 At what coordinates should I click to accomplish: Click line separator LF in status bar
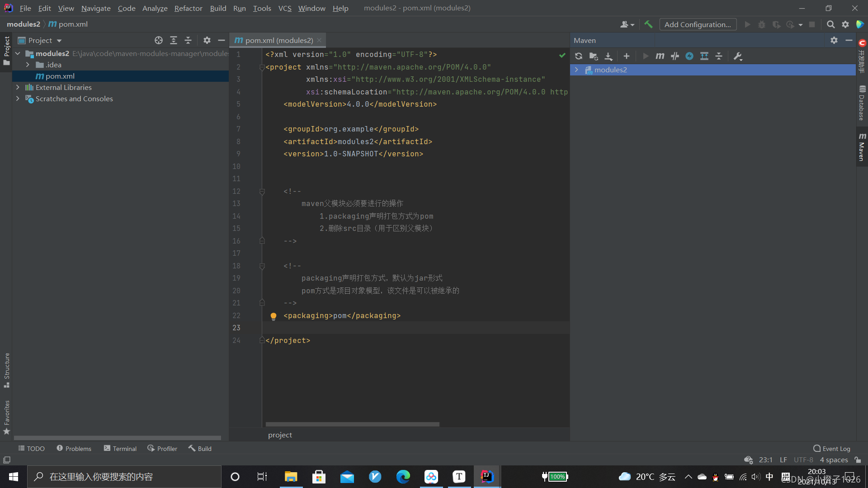pyautogui.click(x=783, y=460)
